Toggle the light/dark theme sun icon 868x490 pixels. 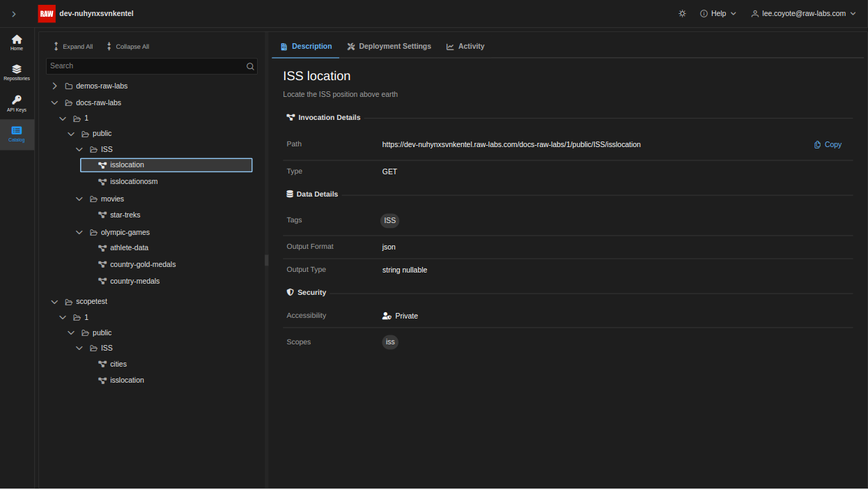tap(682, 13)
